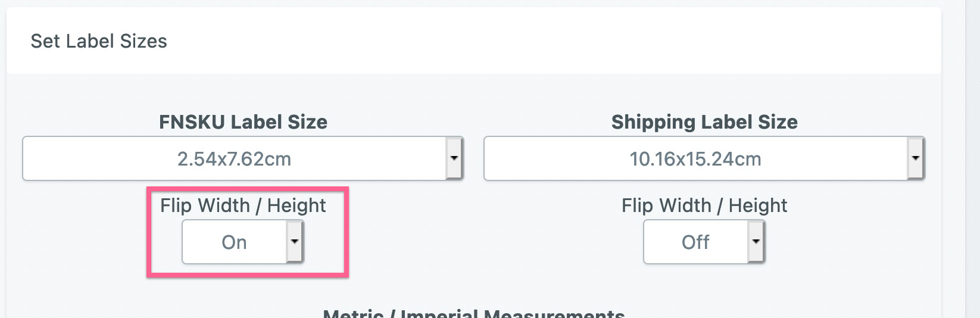Image resolution: width=980 pixels, height=318 pixels.
Task: Click the FNSKU Label Size heading
Action: click(x=243, y=121)
